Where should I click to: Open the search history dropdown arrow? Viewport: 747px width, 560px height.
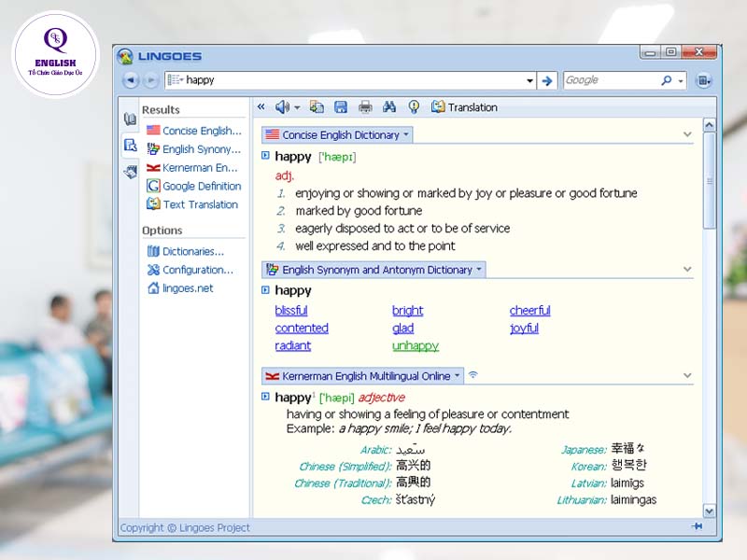click(529, 80)
